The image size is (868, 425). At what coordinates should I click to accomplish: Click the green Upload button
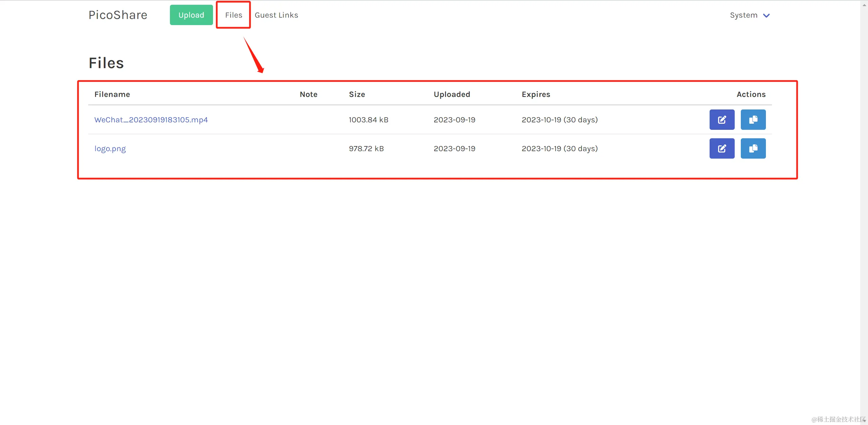coord(191,15)
